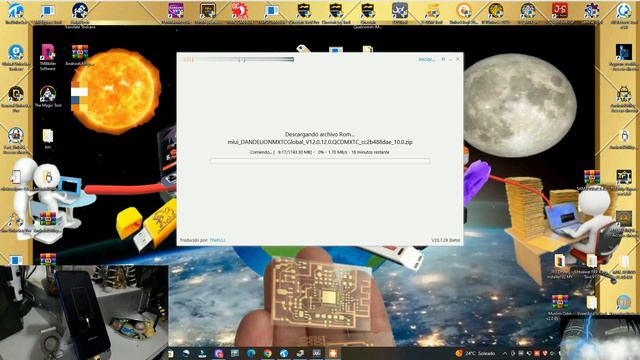The height and width of the screenshot is (360, 640).
Task: Open the purple square shortcut in top row
Action: (176, 12)
